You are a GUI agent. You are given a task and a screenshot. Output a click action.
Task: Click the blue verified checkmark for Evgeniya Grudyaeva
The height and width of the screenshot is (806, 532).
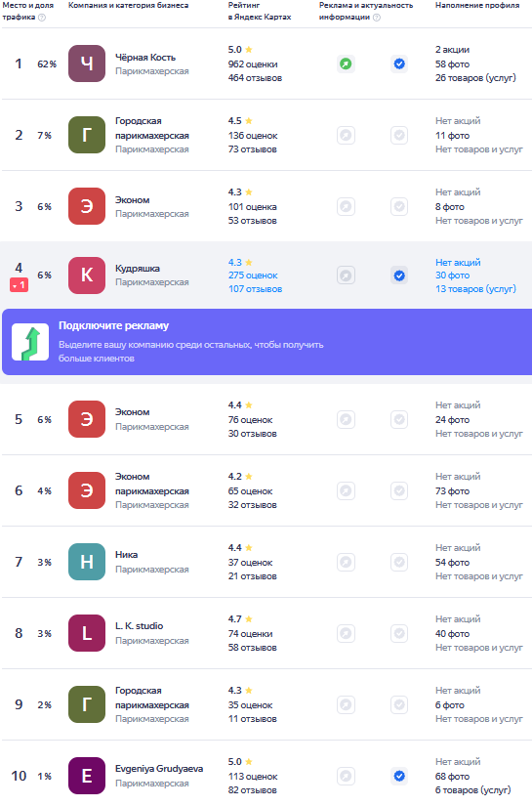point(399,776)
